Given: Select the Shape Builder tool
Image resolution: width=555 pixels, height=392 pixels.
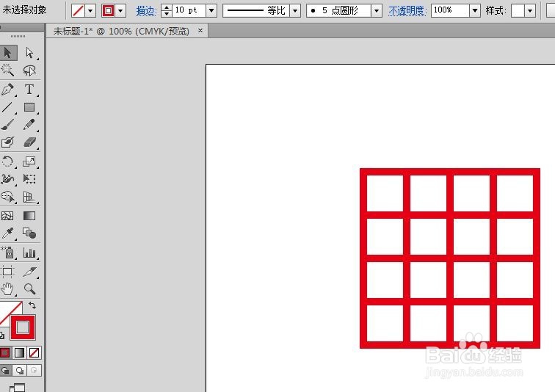Looking at the screenshot, I should click(8, 197).
